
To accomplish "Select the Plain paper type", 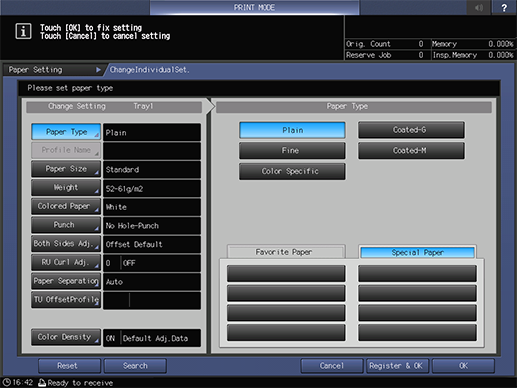I will pyautogui.click(x=292, y=130).
